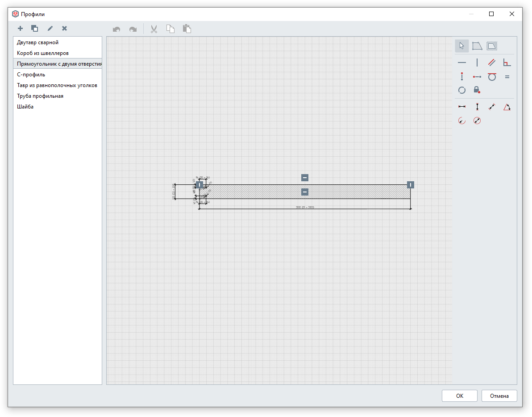
Task: Select horizontal constraint marker inside hatched rectangle
Action: (x=305, y=192)
